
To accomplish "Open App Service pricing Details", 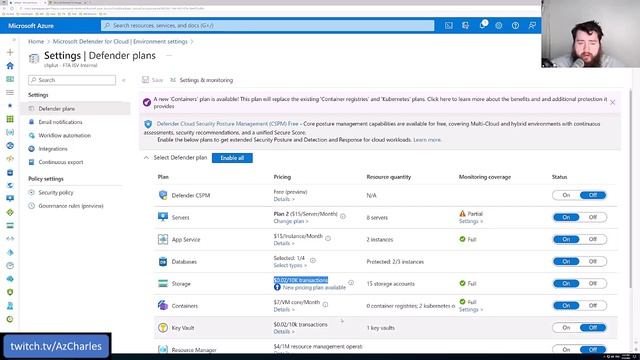I will (x=284, y=243).
